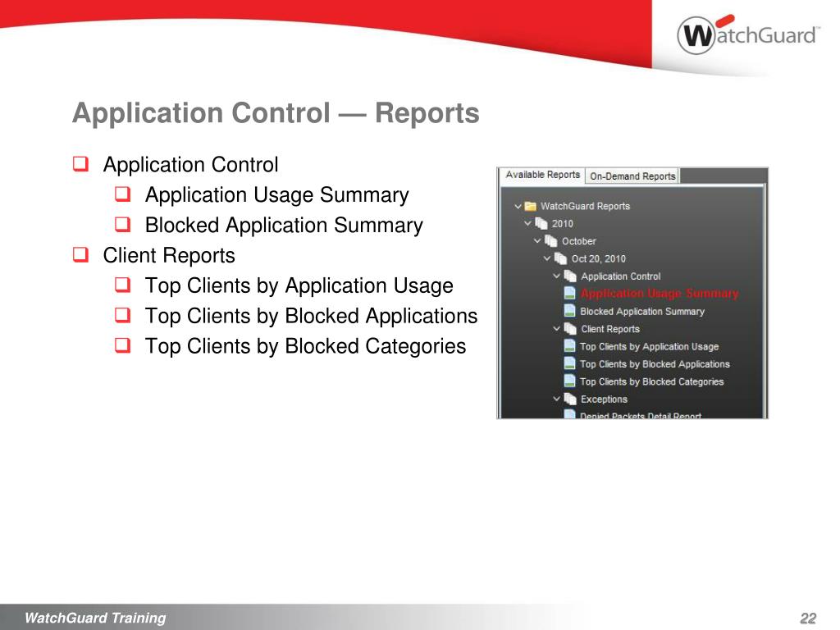Click the Denied Packets Detail Report icon
The width and height of the screenshot is (840, 630).
[x=569, y=414]
